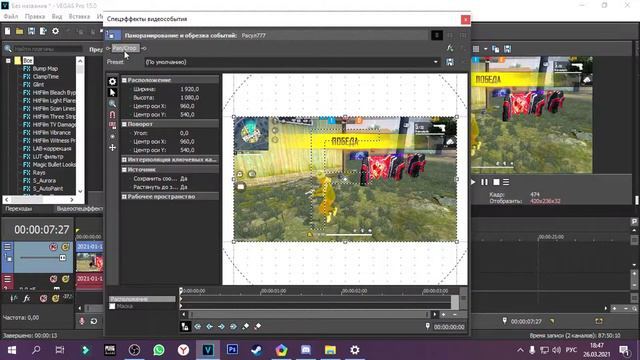
Task: Mute the audio track
Action: 53,279
